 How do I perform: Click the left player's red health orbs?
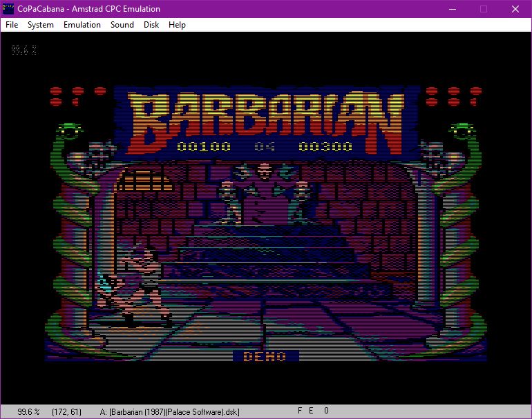tap(77, 96)
